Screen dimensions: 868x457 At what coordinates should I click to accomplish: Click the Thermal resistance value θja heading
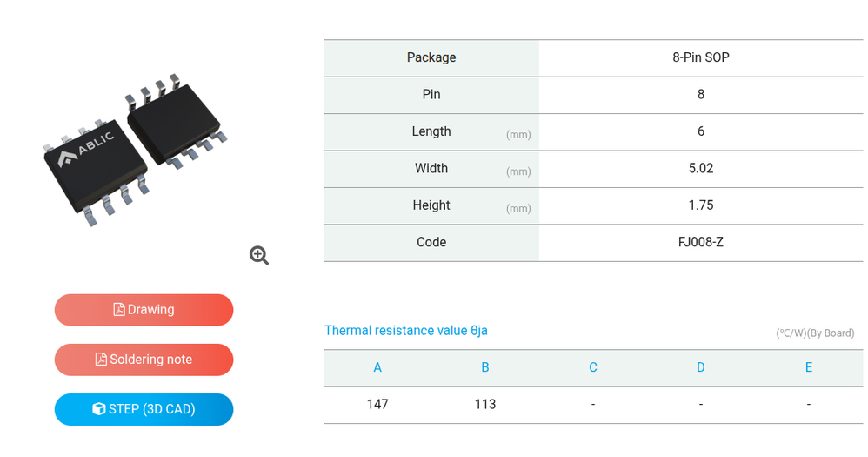(406, 331)
